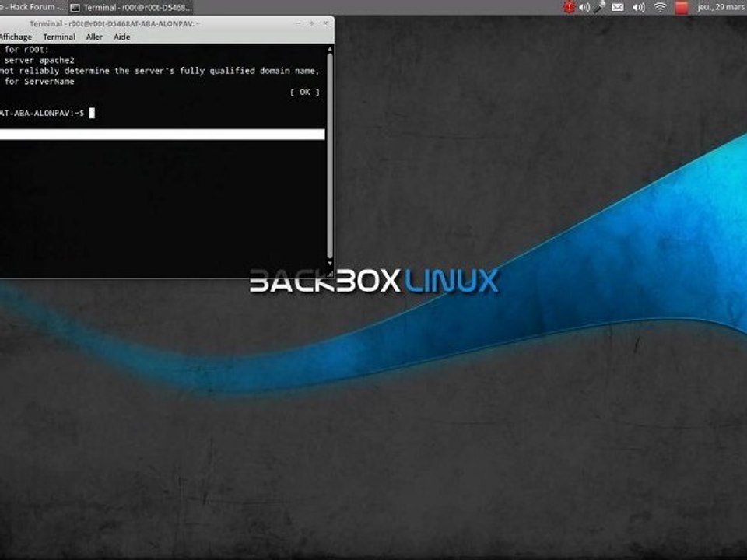Switch to Hack Forum window in taskbar
Screen dimensions: 747x560
coord(33,7)
